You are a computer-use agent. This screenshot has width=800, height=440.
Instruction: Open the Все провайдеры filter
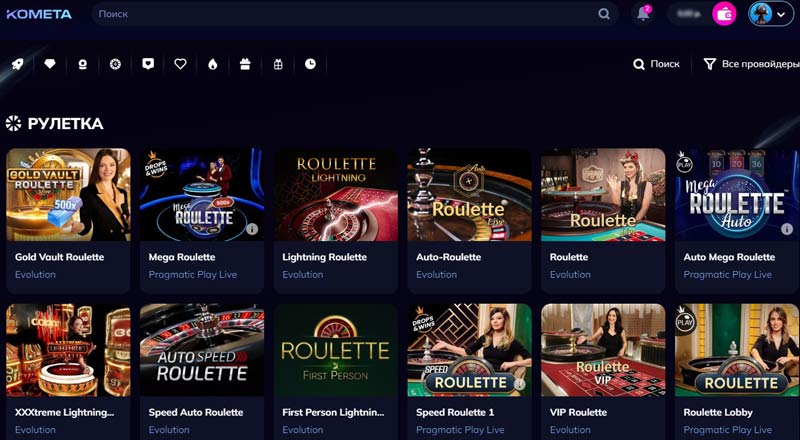pyautogui.click(x=751, y=64)
